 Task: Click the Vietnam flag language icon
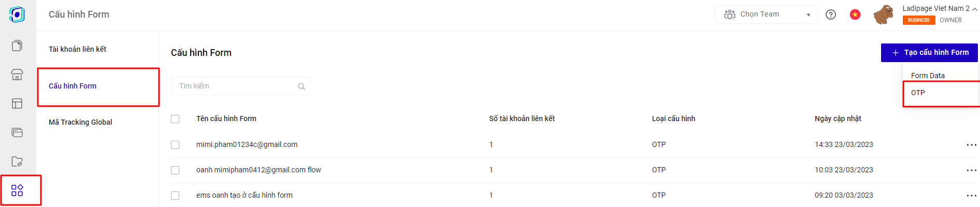click(x=855, y=14)
